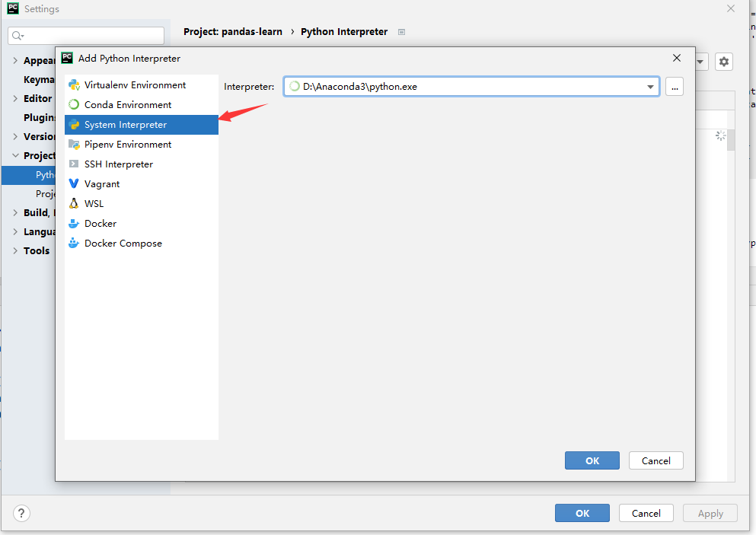This screenshot has height=535, width=756.
Task: Expand the Appearance settings node
Action: [15, 60]
